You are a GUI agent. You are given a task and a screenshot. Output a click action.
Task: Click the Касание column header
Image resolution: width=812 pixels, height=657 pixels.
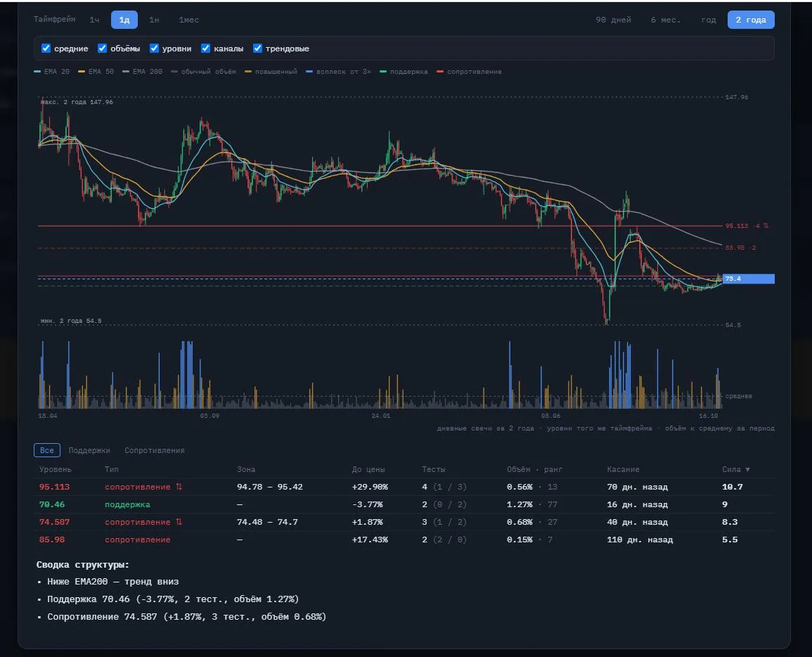[623, 469]
